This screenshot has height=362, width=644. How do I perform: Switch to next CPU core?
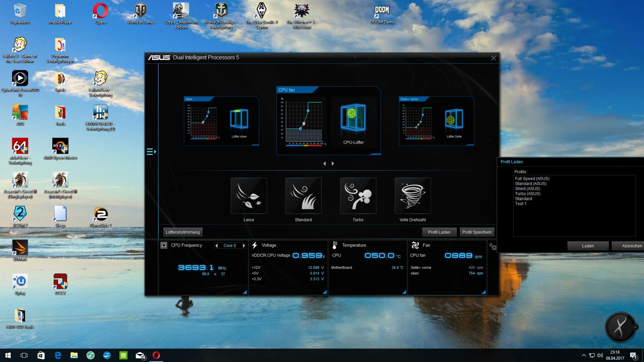244,246
